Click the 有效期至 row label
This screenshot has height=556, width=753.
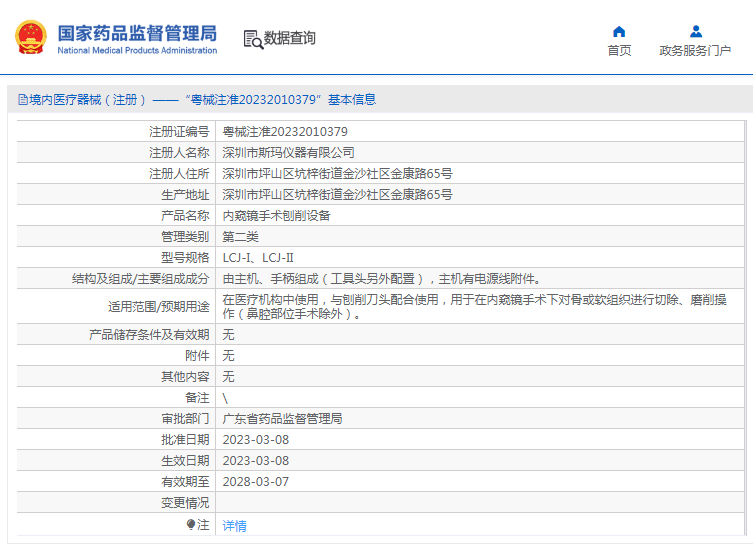pos(185,482)
